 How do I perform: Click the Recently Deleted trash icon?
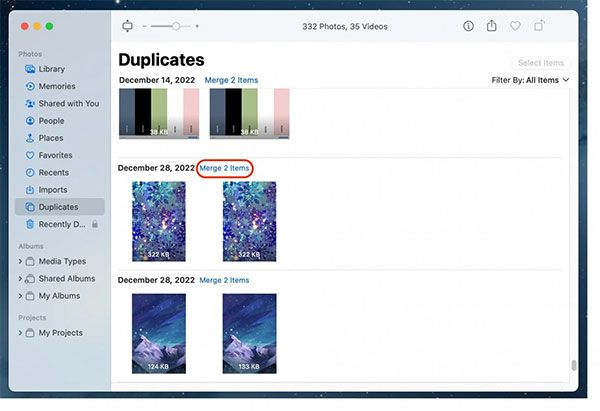30,224
